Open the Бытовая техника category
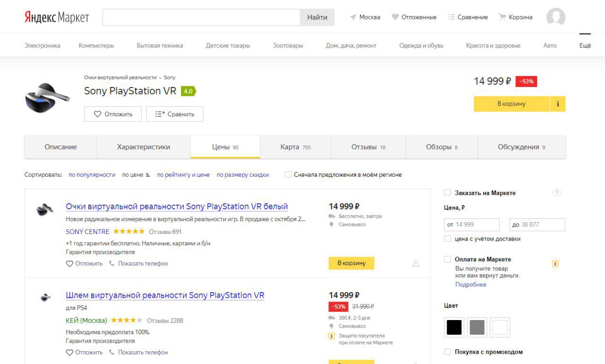The width and height of the screenshot is (605, 364). [160, 45]
